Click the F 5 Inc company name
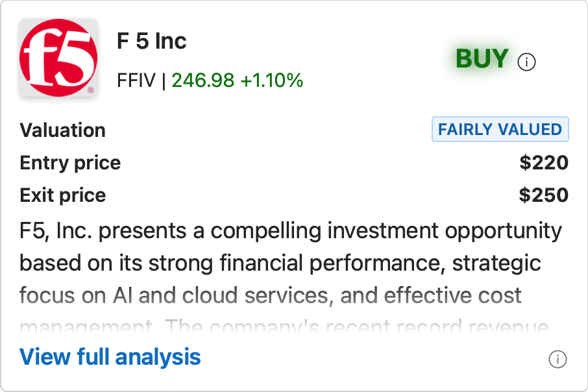The image size is (588, 392). [151, 41]
